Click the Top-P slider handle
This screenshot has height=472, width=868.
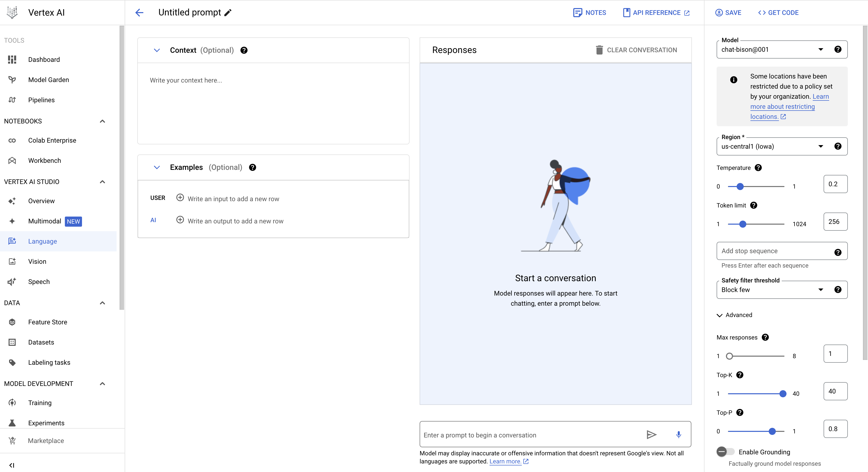click(x=772, y=431)
